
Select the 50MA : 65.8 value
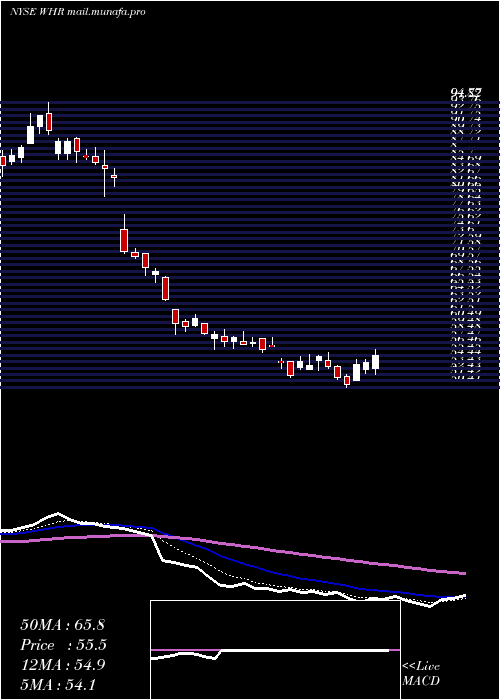click(62, 625)
